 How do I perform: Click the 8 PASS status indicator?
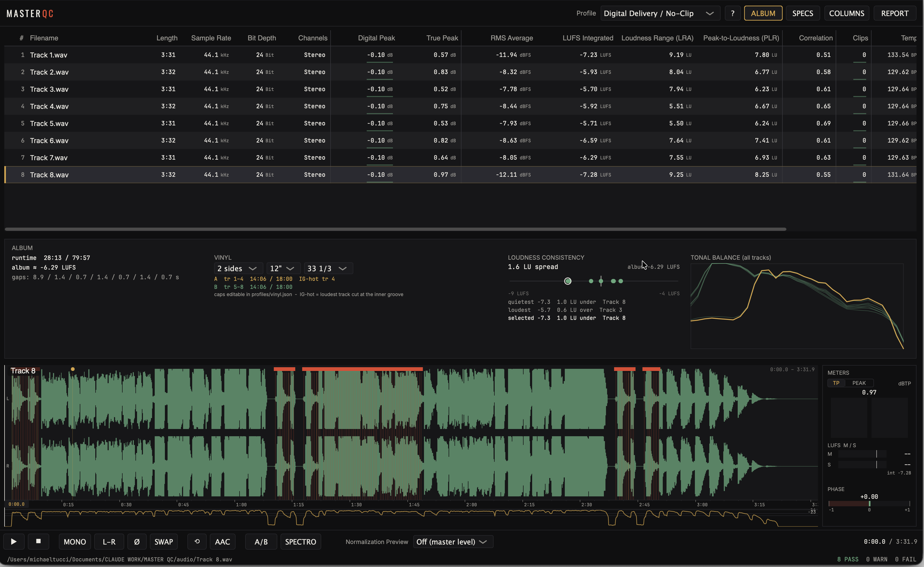click(x=847, y=560)
